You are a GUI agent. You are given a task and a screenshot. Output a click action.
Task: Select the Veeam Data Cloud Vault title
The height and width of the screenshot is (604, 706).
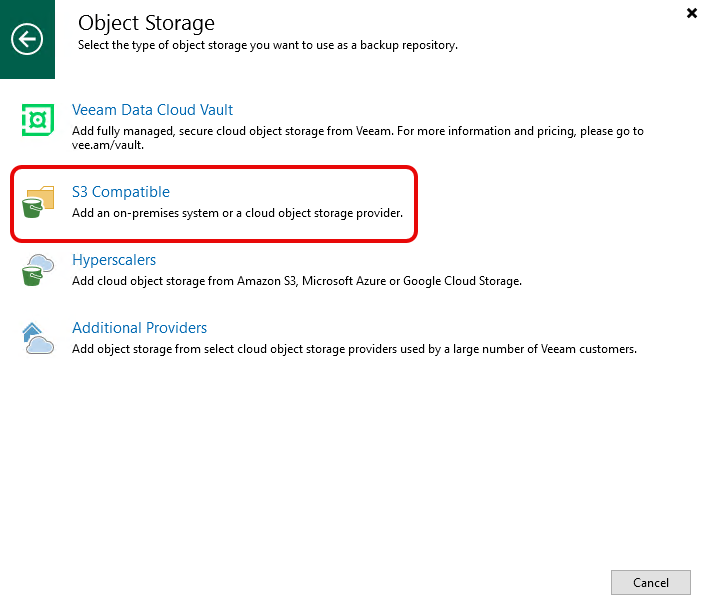pyautogui.click(x=152, y=110)
